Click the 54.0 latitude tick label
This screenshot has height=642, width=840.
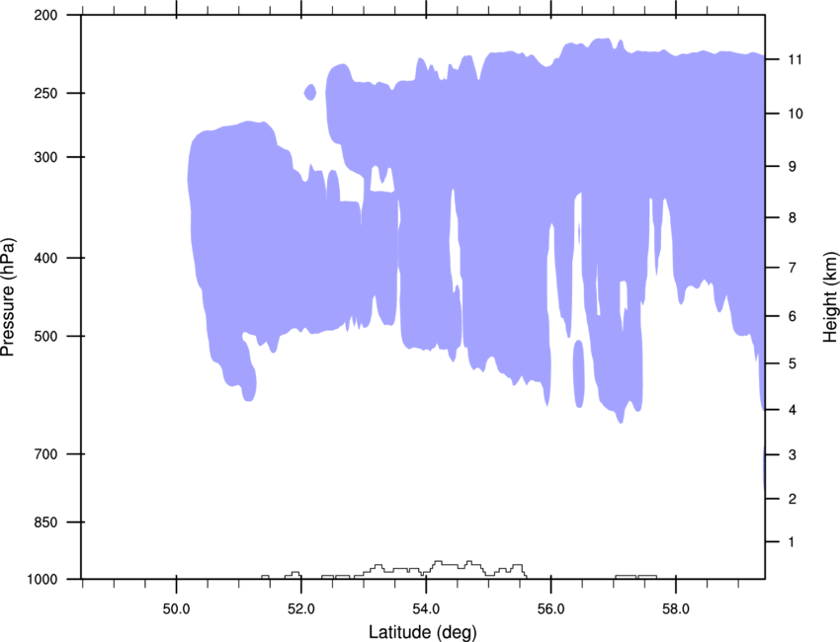426,609
